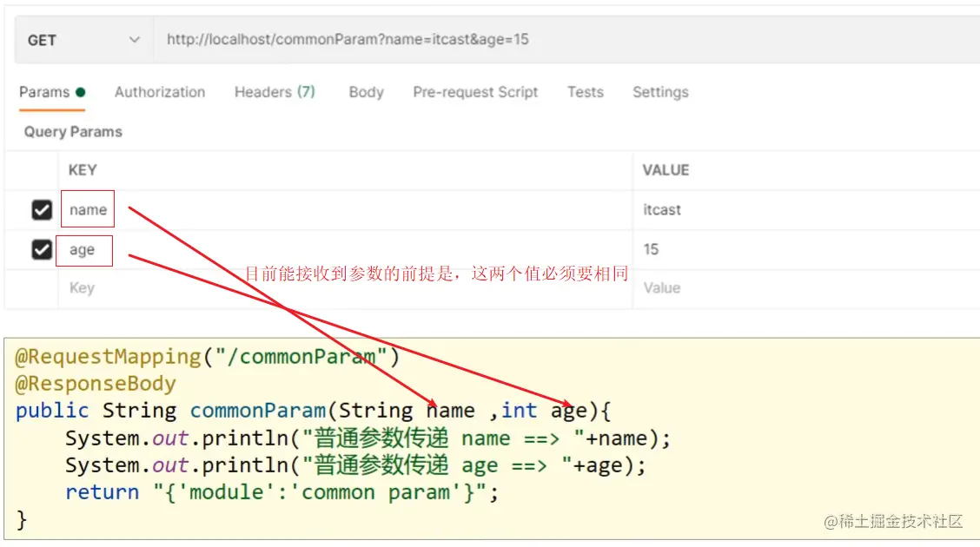Open the Settings tab
980x547 pixels.
[x=660, y=92]
